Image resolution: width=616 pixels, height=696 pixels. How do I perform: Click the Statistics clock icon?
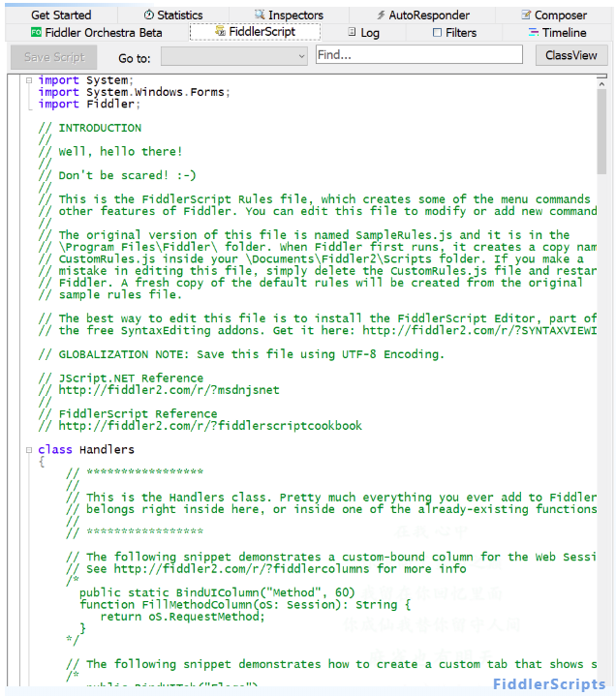click(x=149, y=15)
